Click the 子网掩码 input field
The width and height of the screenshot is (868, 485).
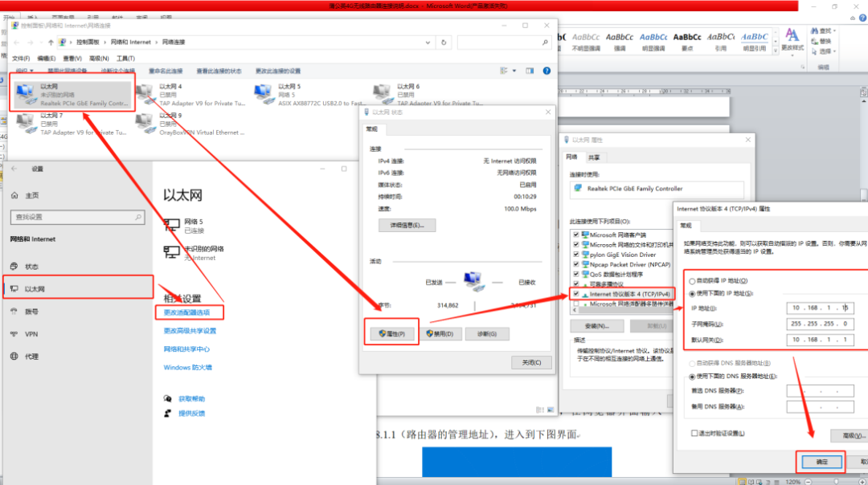click(x=820, y=324)
